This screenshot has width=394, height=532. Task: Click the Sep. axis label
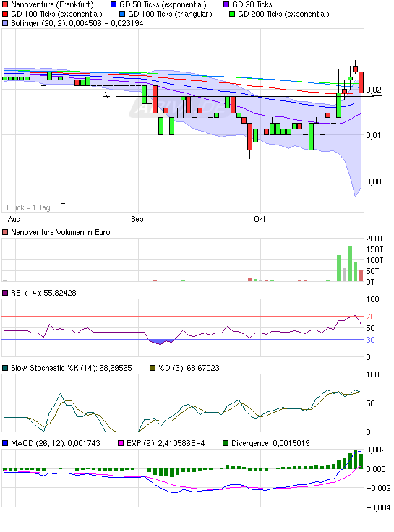click(x=139, y=220)
